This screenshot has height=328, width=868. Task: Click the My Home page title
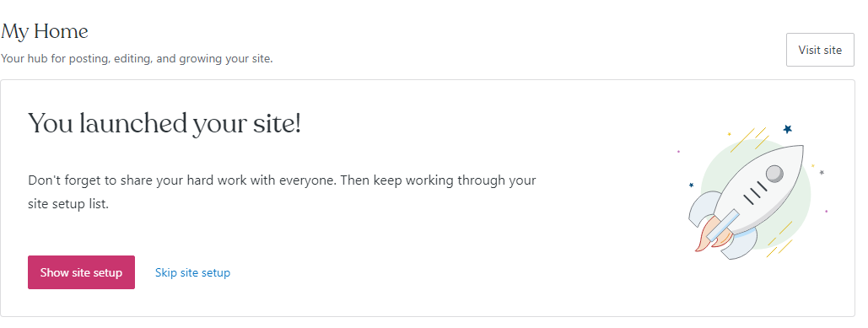(x=44, y=31)
